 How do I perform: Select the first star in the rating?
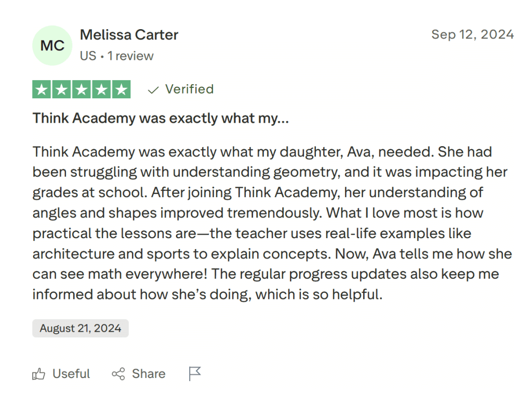coord(41,89)
